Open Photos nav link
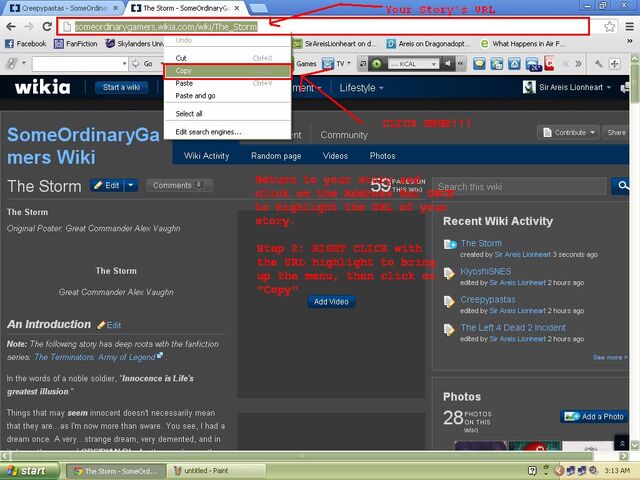The width and height of the screenshot is (640, 480). click(382, 156)
